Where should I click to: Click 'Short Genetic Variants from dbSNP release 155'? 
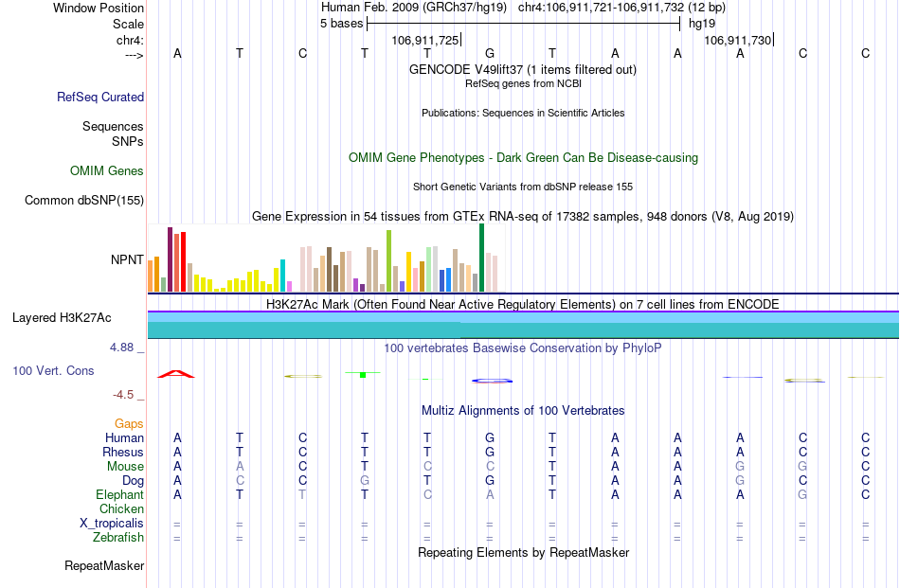tap(523, 187)
